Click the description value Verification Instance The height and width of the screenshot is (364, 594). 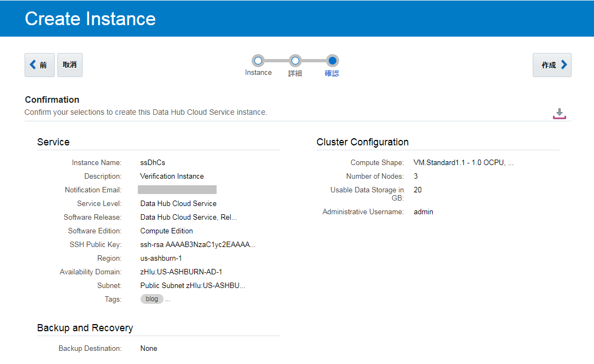pyautogui.click(x=172, y=177)
